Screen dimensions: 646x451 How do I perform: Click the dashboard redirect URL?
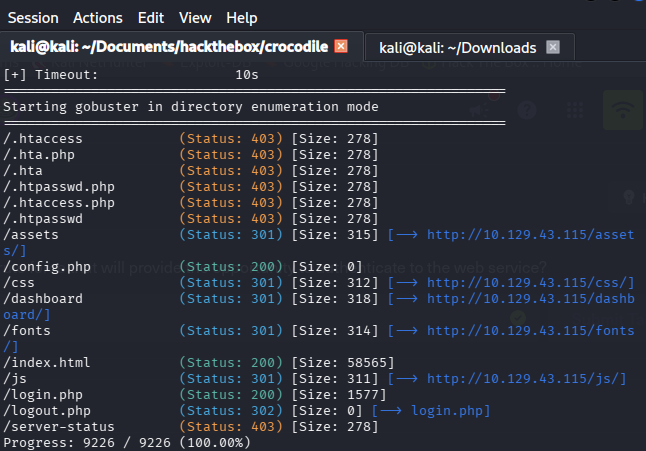click(x=530, y=299)
